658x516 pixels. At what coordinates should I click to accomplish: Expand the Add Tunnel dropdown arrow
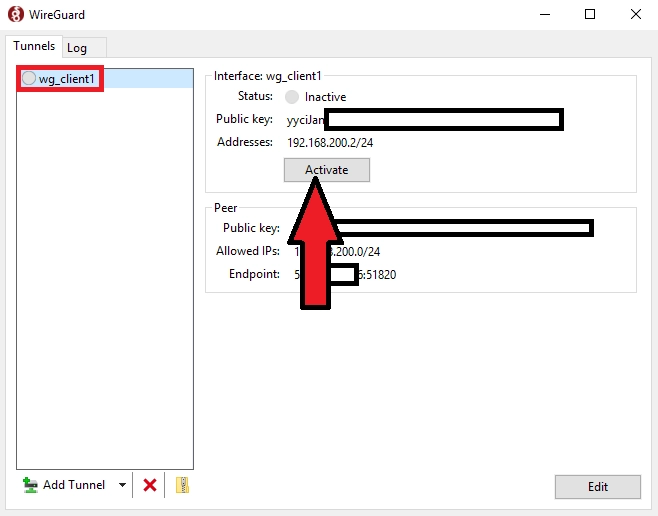tap(122, 485)
